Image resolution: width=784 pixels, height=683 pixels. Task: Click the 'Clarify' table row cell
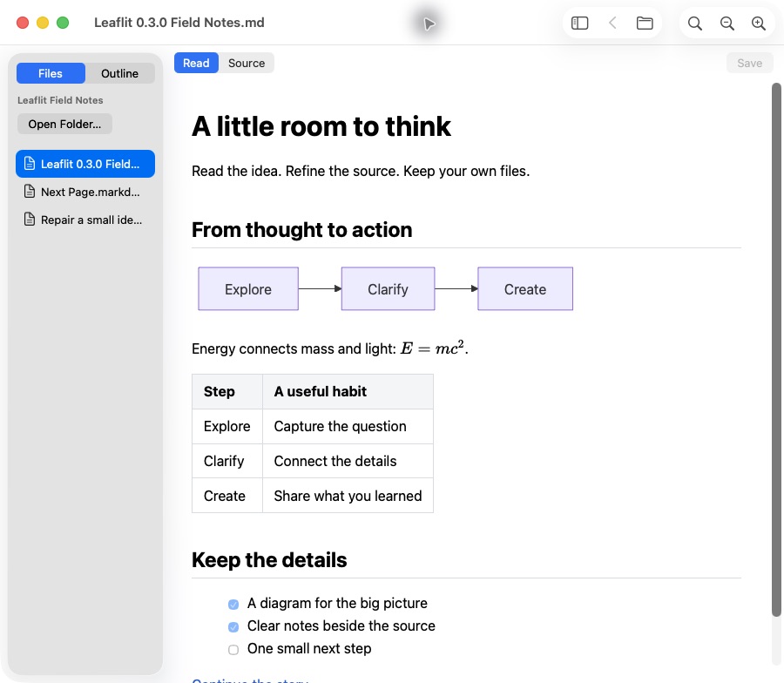click(227, 461)
